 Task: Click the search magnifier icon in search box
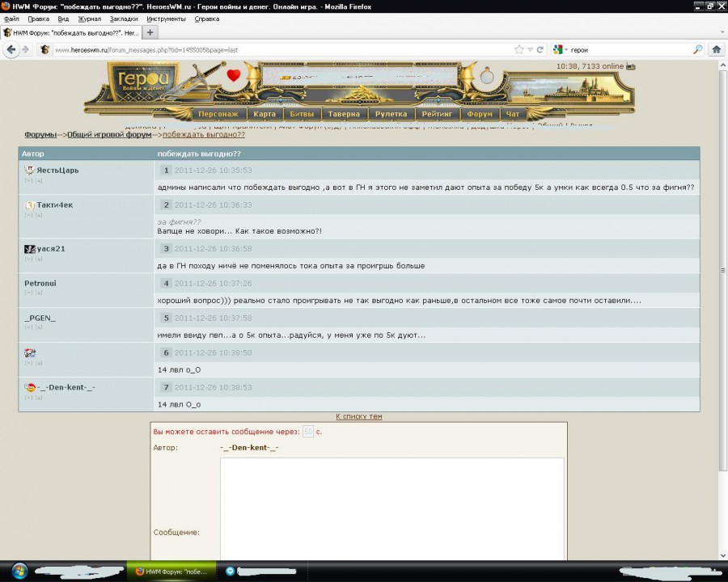[x=697, y=49]
